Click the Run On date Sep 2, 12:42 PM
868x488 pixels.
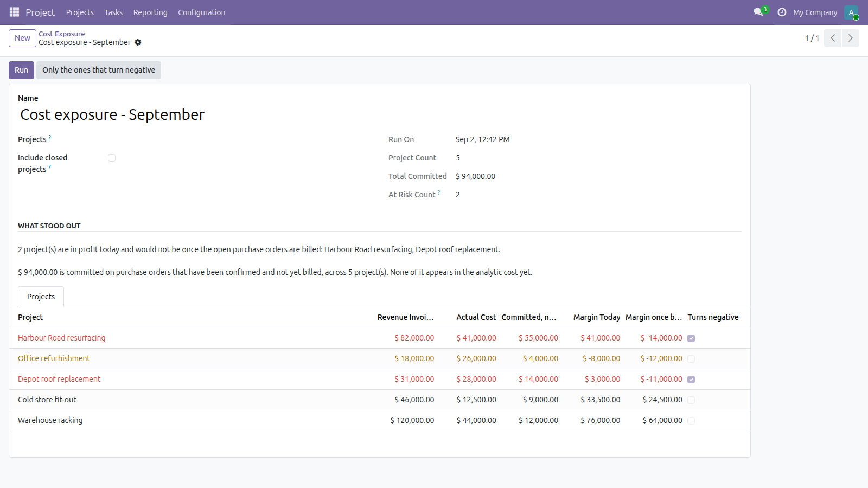coord(482,139)
